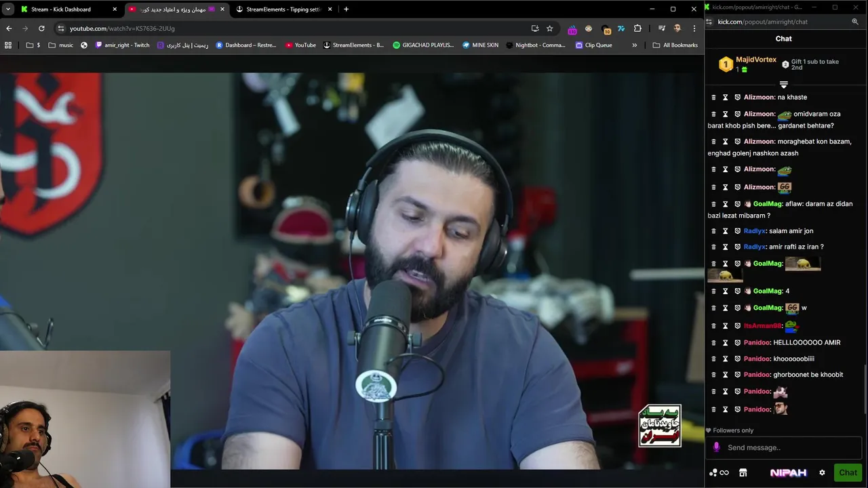868x488 pixels.
Task: Ban Alizmoon via shield icon on 'na khaste' row
Action: pyautogui.click(x=737, y=98)
